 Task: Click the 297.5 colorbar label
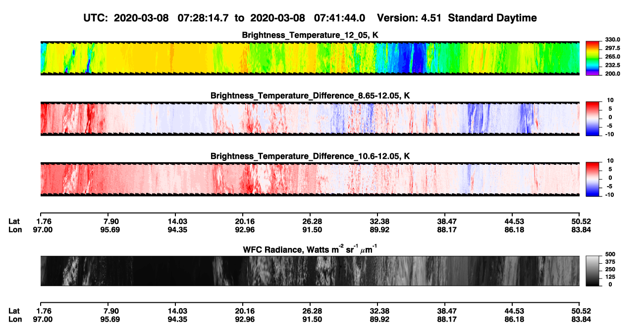611,48
